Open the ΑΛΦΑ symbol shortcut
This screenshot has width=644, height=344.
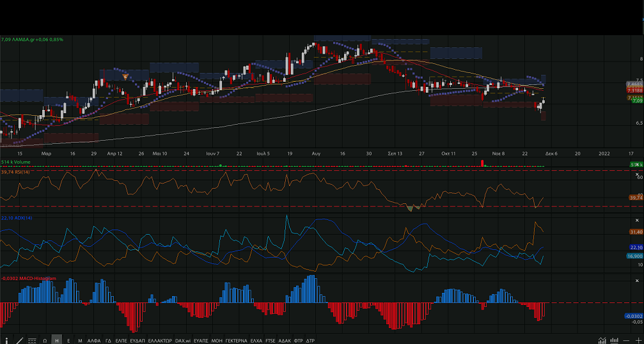click(x=94, y=341)
